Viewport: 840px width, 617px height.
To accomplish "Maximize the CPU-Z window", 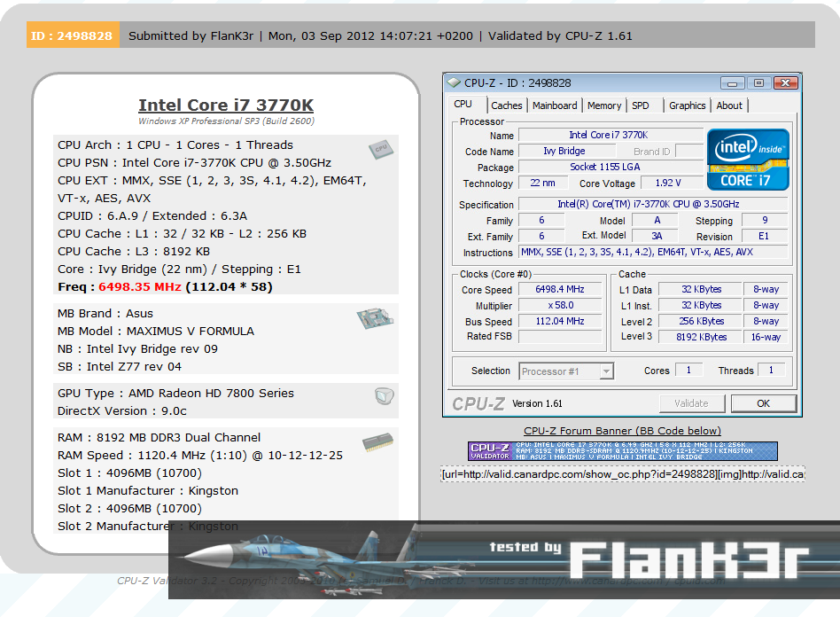I will pos(758,83).
